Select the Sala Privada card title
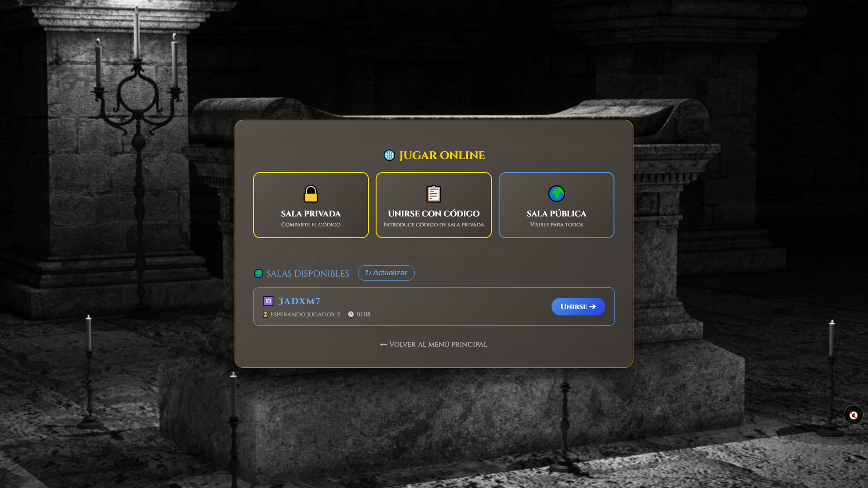The height and width of the screenshot is (488, 868). 311,213
